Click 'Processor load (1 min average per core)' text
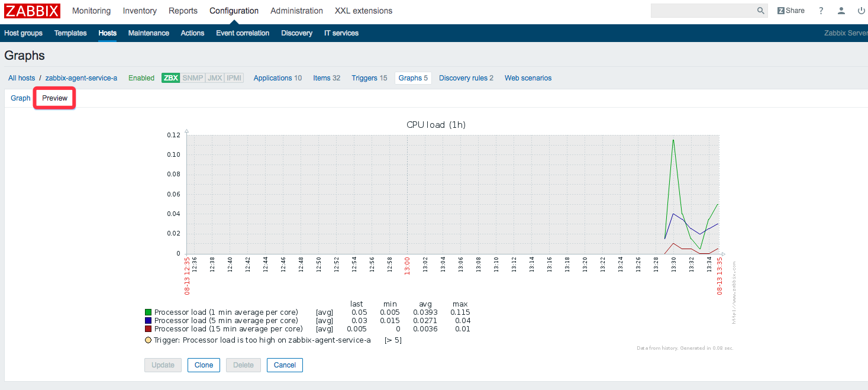Screen dimensions: 868x390 pos(226,312)
